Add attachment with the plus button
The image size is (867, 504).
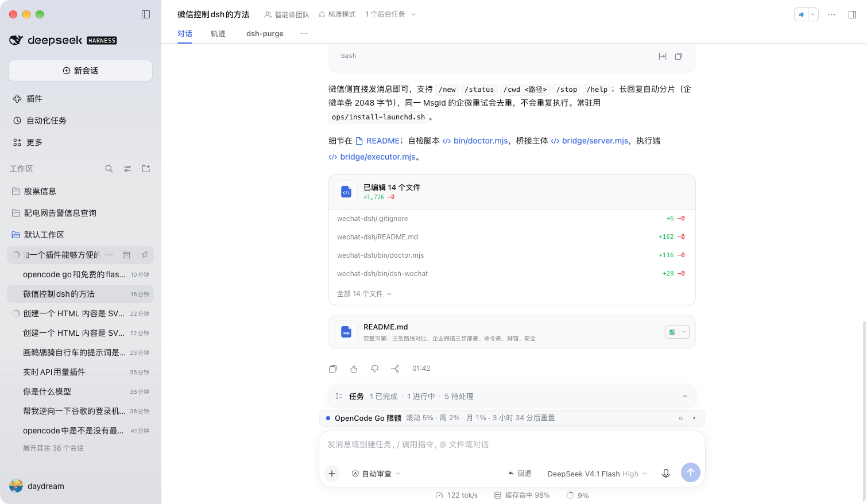click(x=332, y=474)
